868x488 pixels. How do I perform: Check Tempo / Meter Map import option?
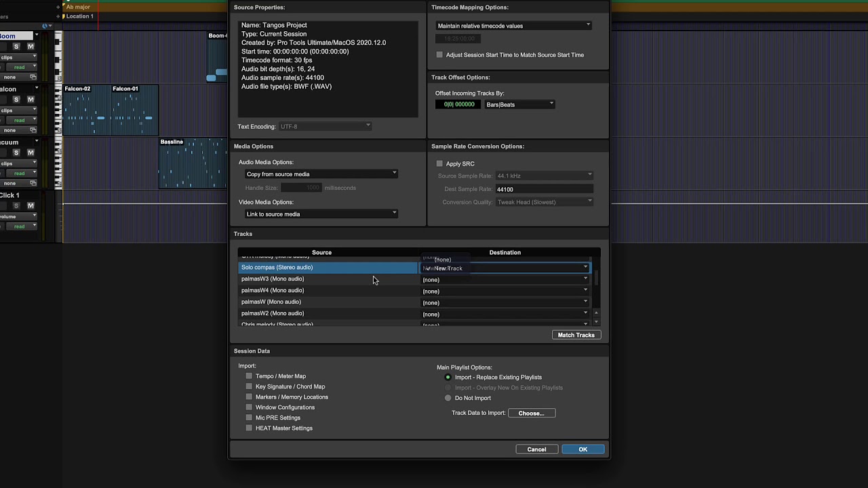[249, 376]
